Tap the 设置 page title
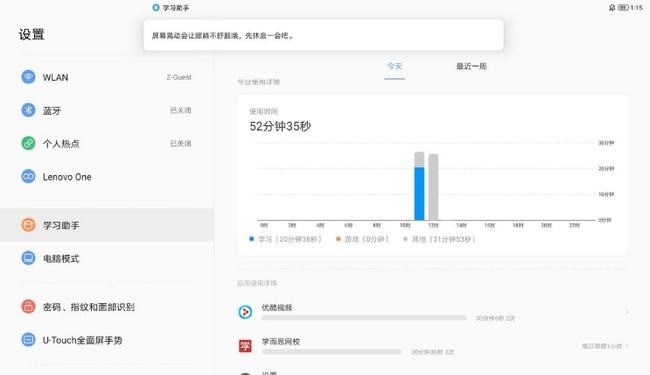650x375 pixels. tap(32, 34)
